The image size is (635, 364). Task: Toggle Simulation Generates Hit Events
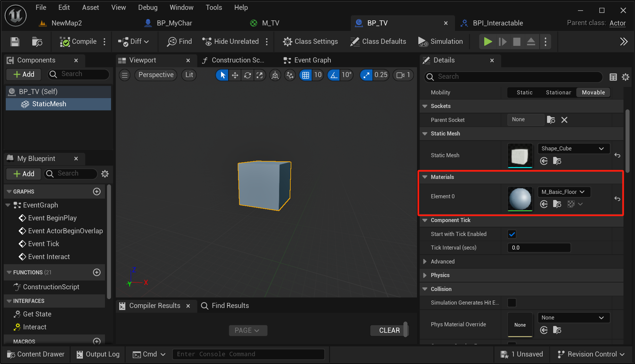coord(512,303)
